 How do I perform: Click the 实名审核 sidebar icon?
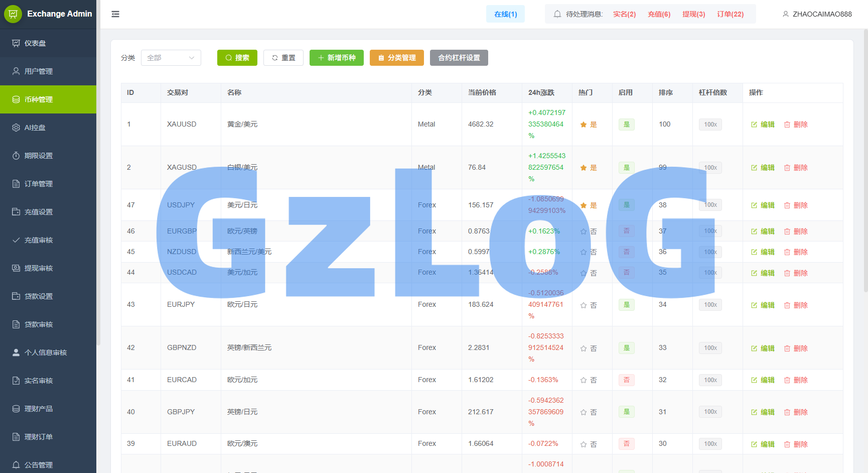click(x=16, y=381)
